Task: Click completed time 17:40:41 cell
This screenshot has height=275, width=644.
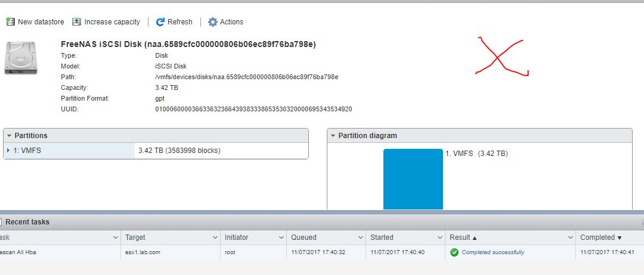Action: coord(608,252)
